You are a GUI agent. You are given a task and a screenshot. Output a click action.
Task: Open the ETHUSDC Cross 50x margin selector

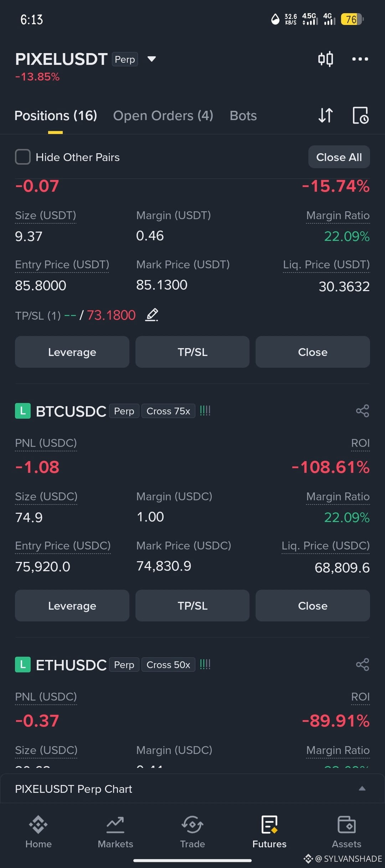pos(168,665)
